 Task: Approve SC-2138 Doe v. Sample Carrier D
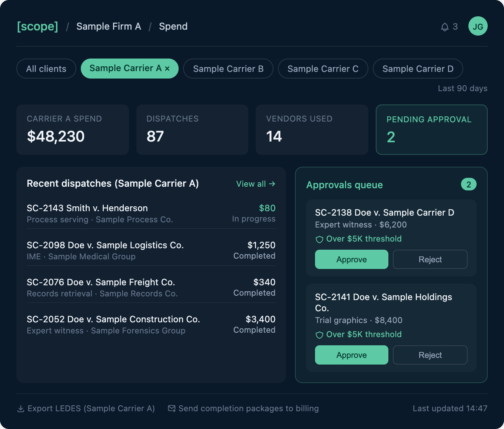(352, 259)
